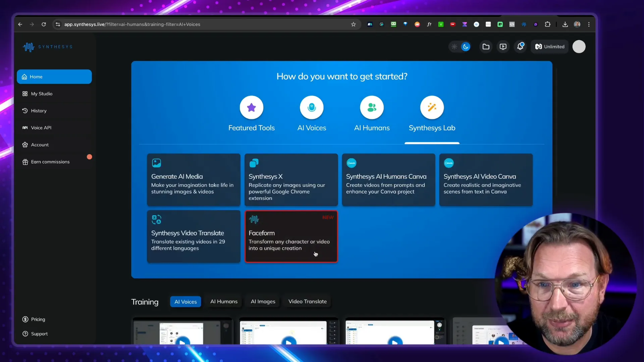Screen dimensions: 644x362
Task: Click the browser back arrow
Action: coord(20,25)
